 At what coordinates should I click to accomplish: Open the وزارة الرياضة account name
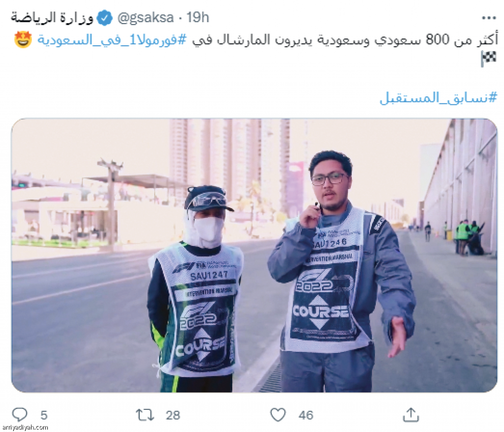point(52,18)
